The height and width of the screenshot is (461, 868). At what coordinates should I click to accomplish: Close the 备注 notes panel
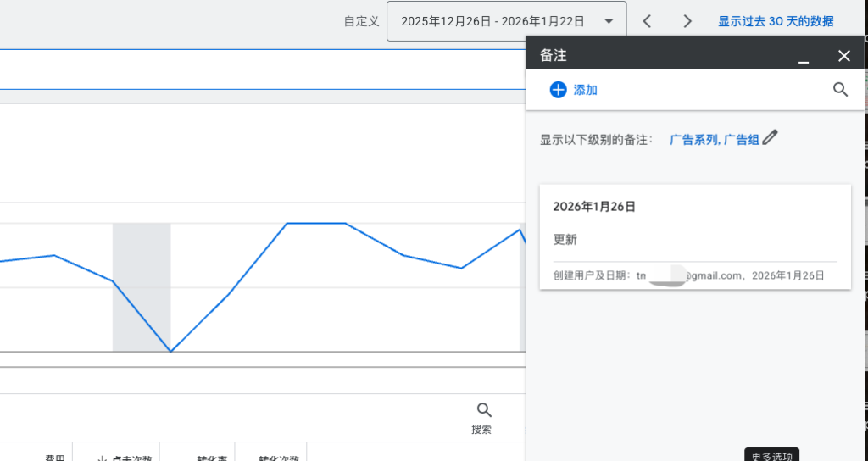tap(843, 56)
